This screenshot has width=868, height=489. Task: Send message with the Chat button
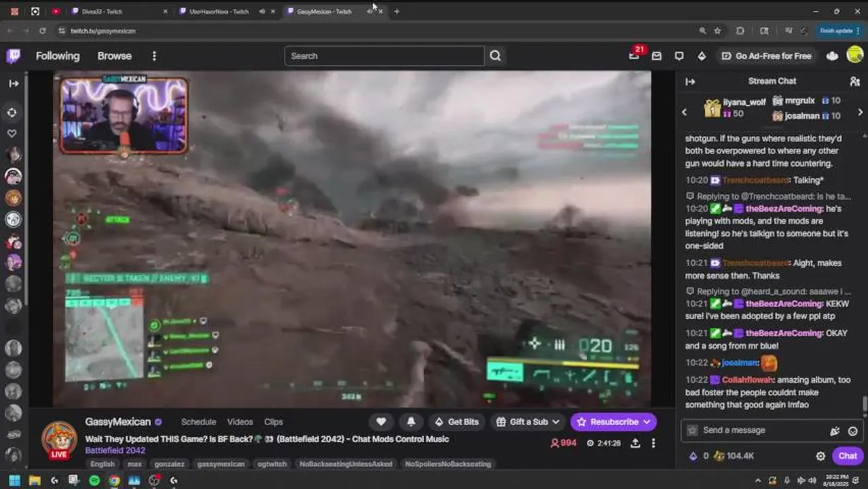click(848, 456)
